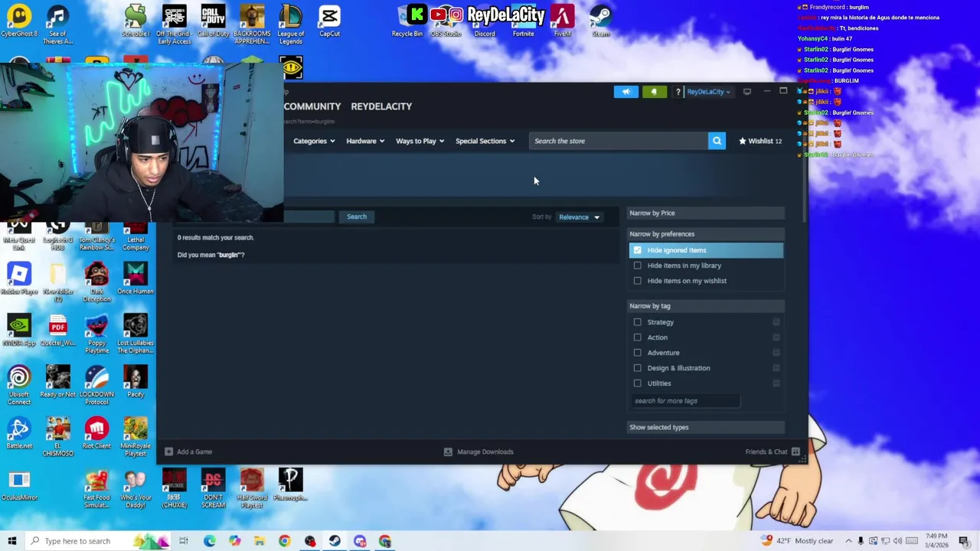Check the Utilities tag filter
980x551 pixels.
pyautogui.click(x=638, y=383)
